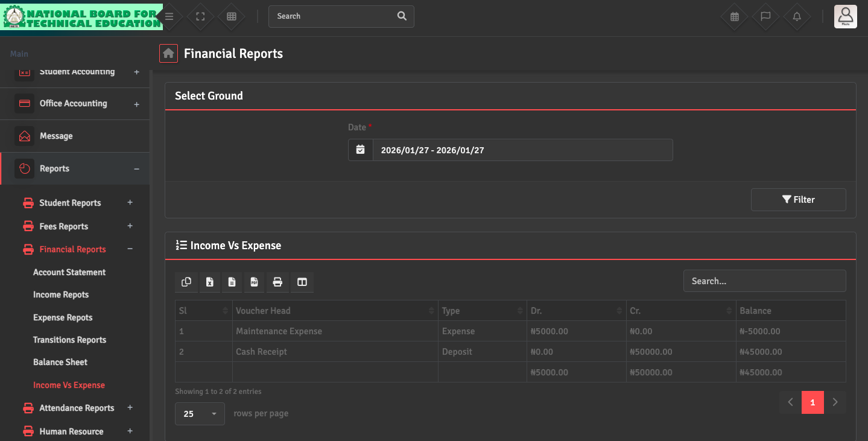
Task: Toggle column visibility icon
Action: 302,282
